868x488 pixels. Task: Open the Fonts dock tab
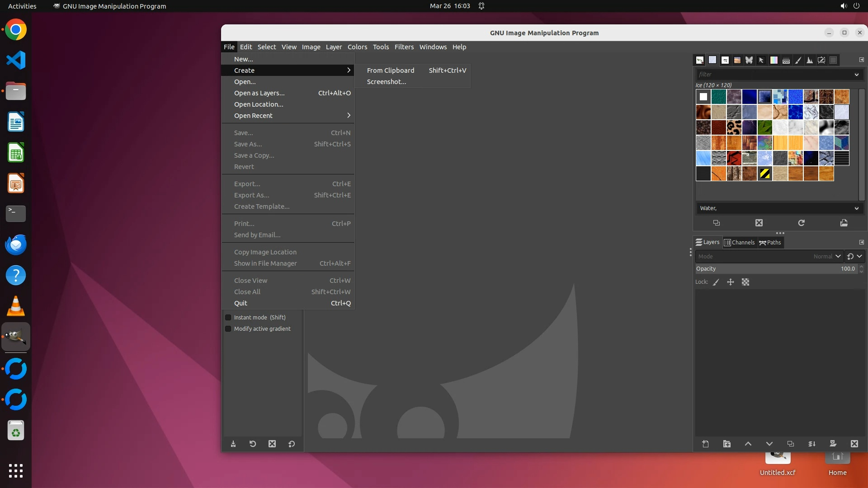[x=725, y=60]
